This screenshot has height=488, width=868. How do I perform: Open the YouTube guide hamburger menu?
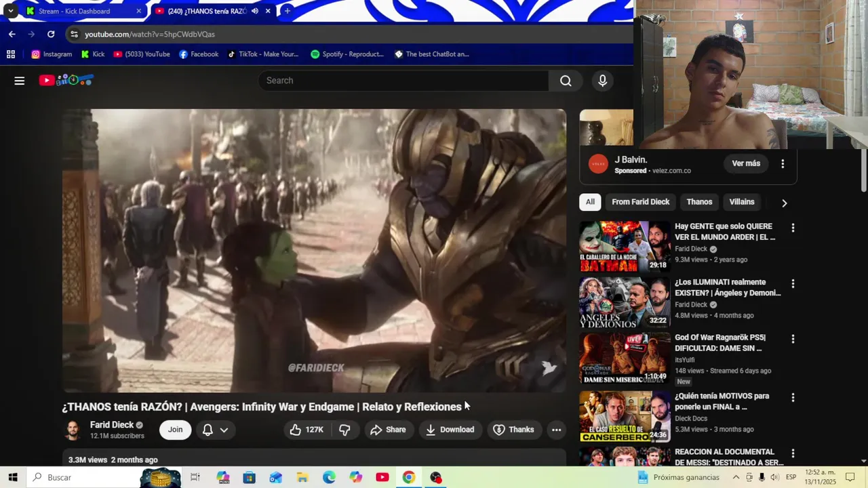click(20, 81)
